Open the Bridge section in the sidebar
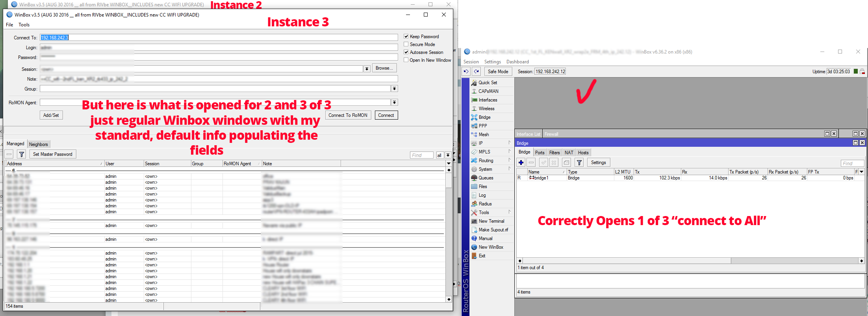Viewport: 868px width, 316px height. (x=484, y=117)
